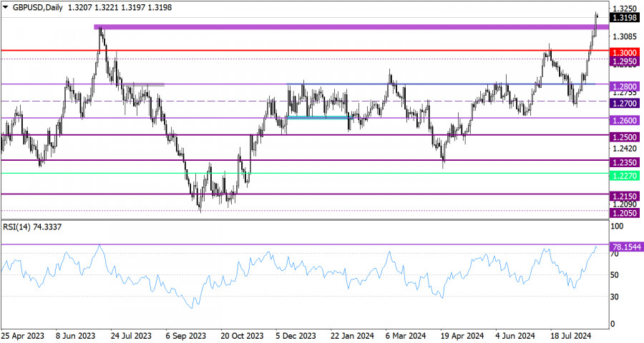This screenshot has width=644, height=343.
Task: Select the RSI scale value 100
Action: [618, 226]
